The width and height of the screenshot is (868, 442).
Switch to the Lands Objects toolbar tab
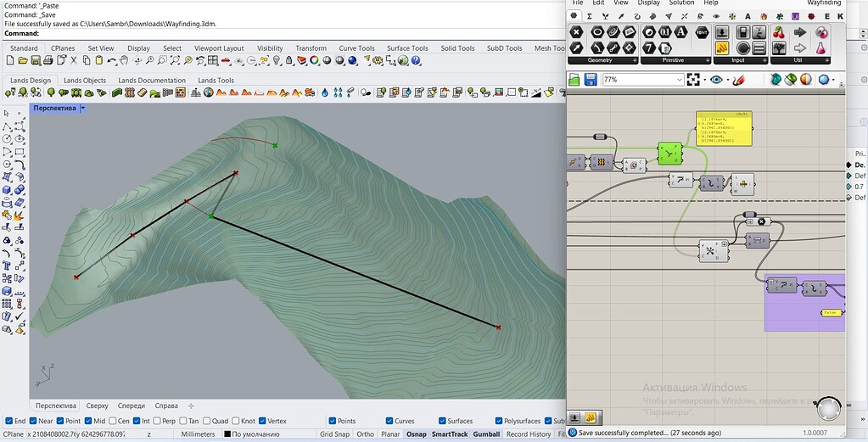[84, 81]
